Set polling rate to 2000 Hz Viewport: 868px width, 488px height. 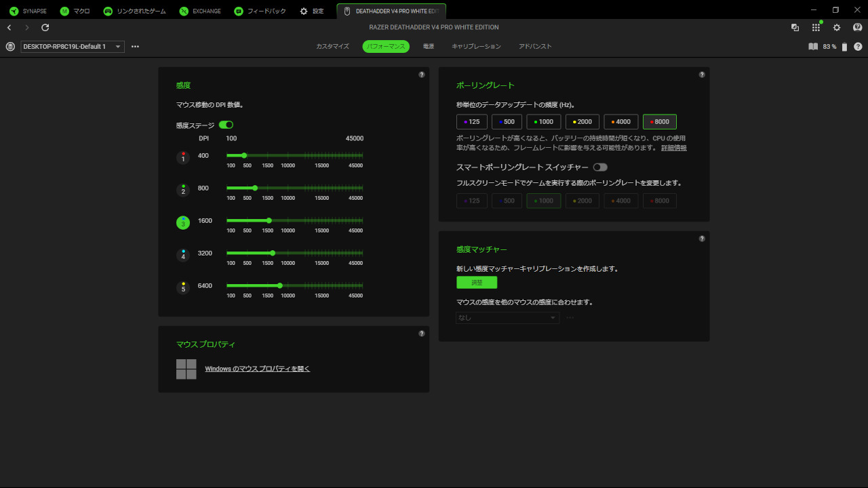tap(583, 122)
